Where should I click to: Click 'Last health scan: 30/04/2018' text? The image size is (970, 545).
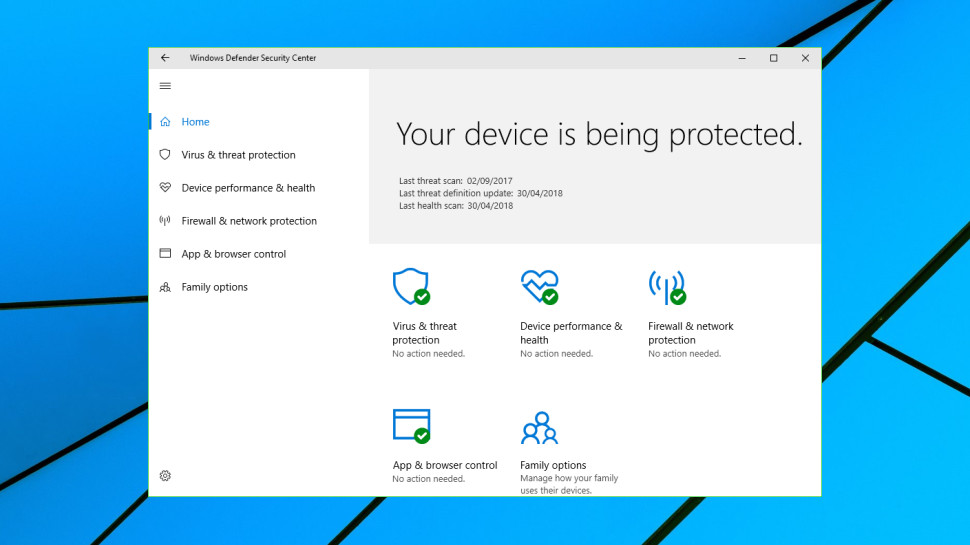456,205
